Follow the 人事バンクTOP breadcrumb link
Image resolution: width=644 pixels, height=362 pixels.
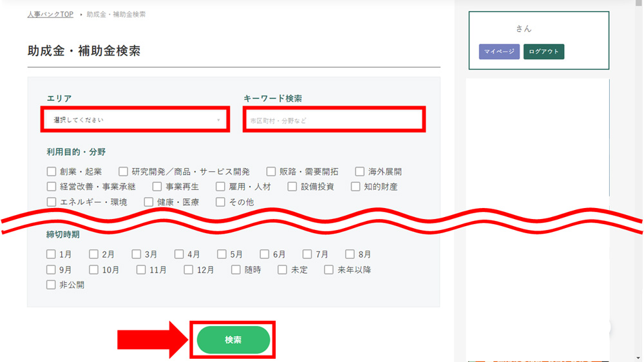(x=50, y=14)
